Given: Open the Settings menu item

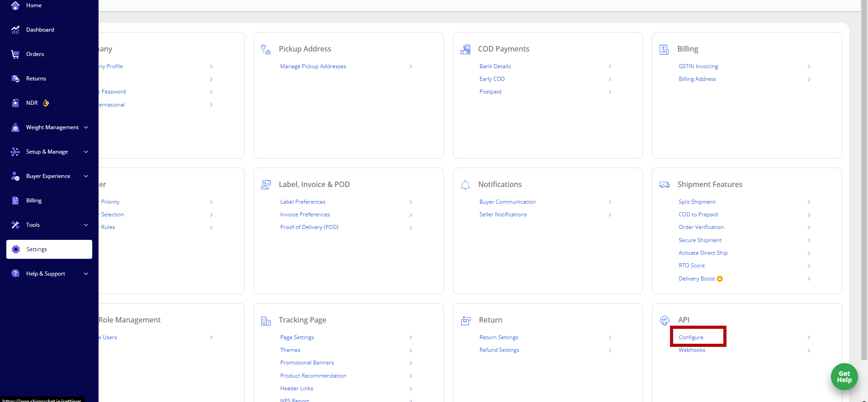Looking at the screenshot, I should pyautogui.click(x=49, y=249).
